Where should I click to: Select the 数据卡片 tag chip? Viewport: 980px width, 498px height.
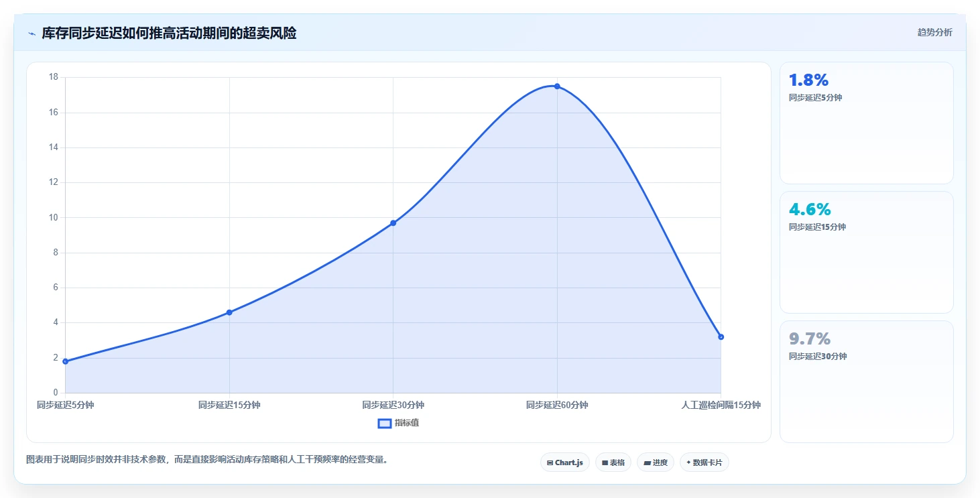pos(705,462)
